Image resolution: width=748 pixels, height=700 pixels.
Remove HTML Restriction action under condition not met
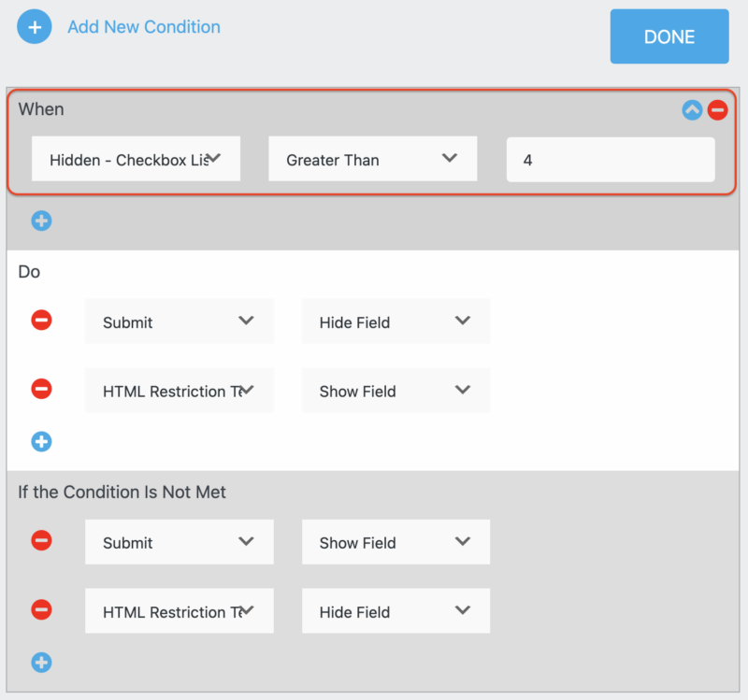tap(41, 610)
